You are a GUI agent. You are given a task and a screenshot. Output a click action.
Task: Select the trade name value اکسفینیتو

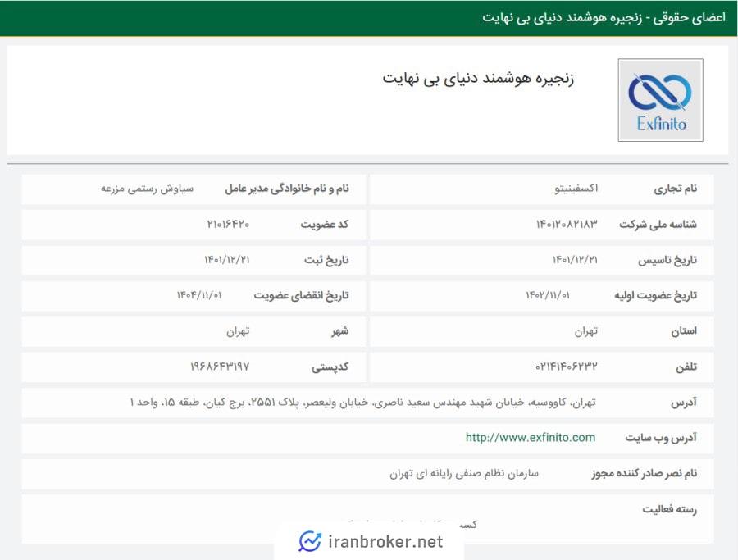(x=576, y=189)
